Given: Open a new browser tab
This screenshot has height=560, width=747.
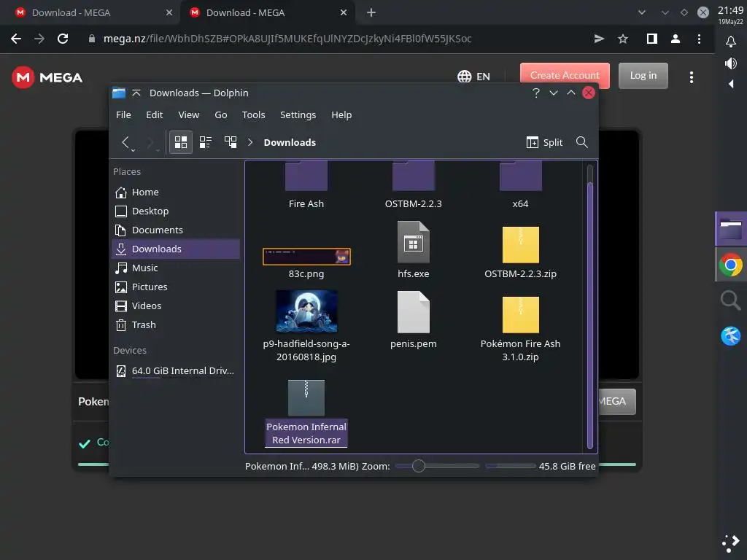Looking at the screenshot, I should (x=371, y=13).
